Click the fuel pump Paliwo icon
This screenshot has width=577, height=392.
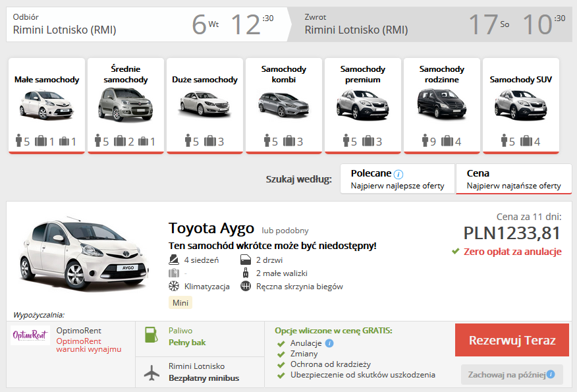[x=151, y=335]
